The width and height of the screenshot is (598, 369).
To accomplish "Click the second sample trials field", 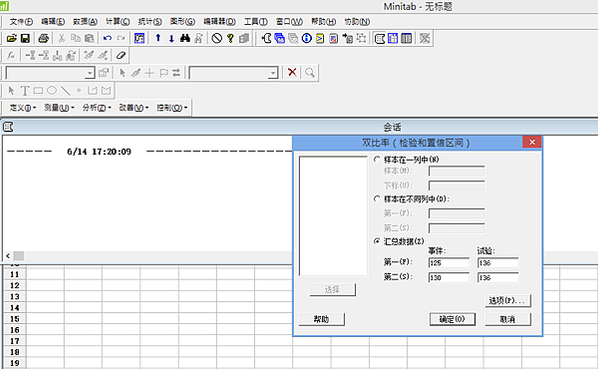I will click(x=498, y=278).
